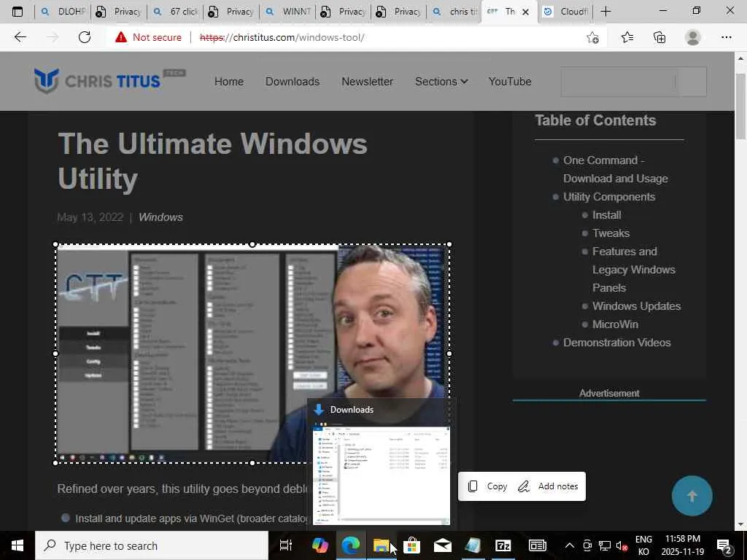Open Microsoft Store from the taskbar

[411, 545]
